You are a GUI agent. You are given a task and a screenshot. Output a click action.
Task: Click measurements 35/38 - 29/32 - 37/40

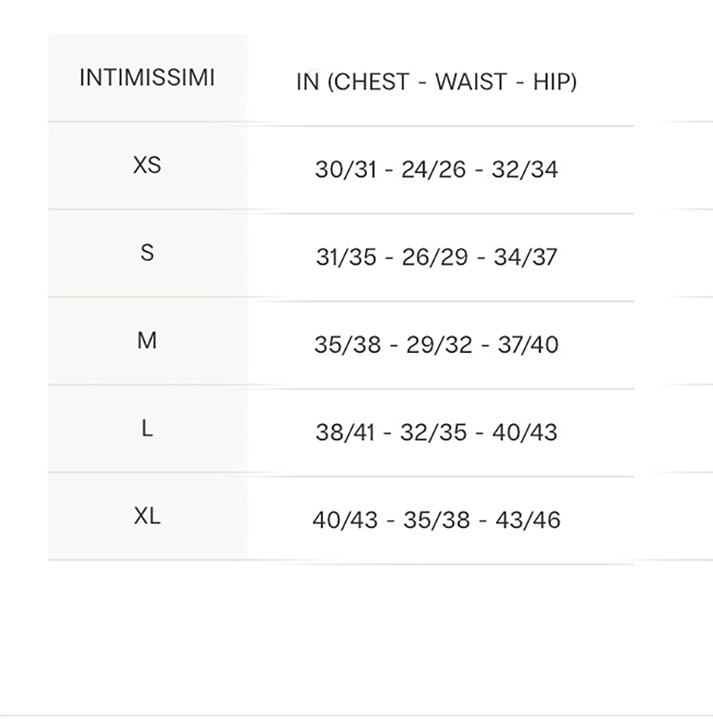pyautogui.click(x=437, y=345)
